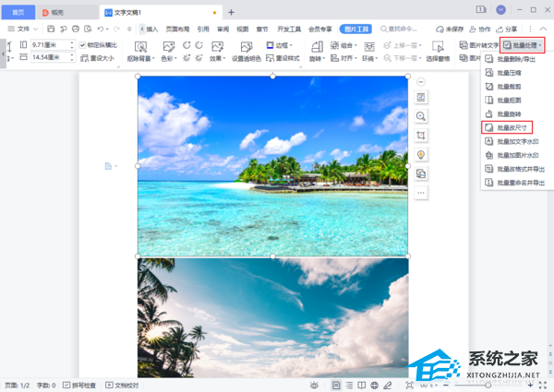Viewport: 554px width, 392px height.
Task: Switch to the 页面布局 ribbon tab
Action: (177, 29)
